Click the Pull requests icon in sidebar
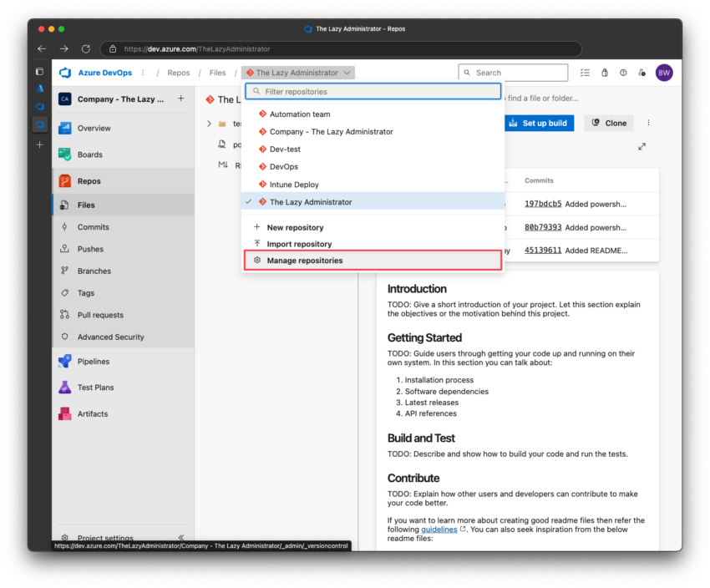Image resolution: width=710 pixels, height=588 pixels. pyautogui.click(x=65, y=315)
